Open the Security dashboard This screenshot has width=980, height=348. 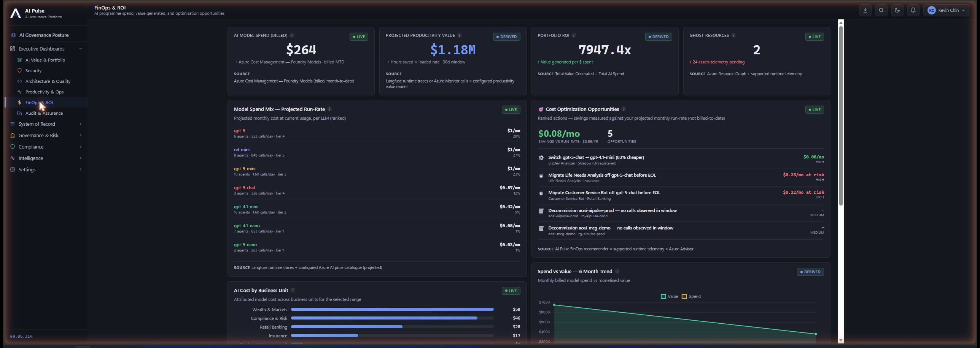point(33,71)
